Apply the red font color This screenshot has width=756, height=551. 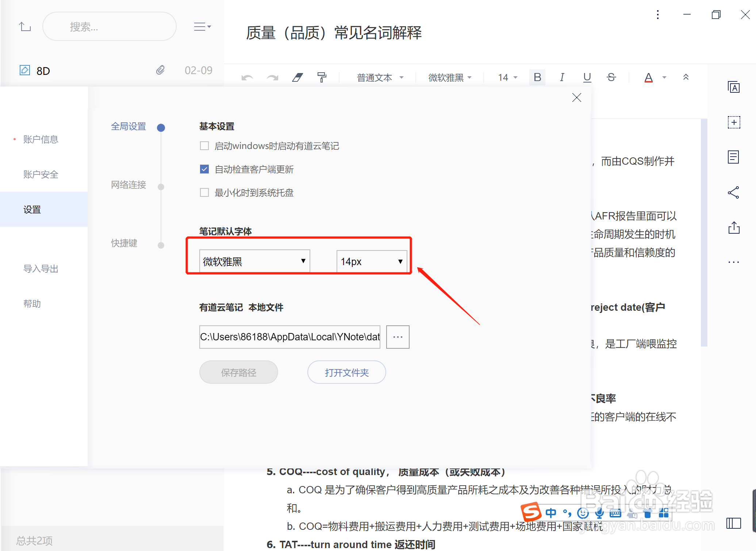(648, 77)
